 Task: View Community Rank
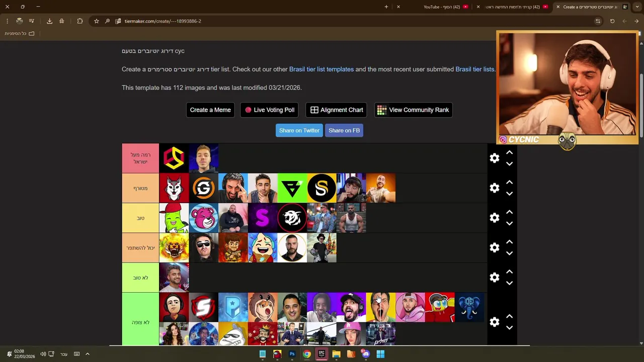click(x=413, y=110)
